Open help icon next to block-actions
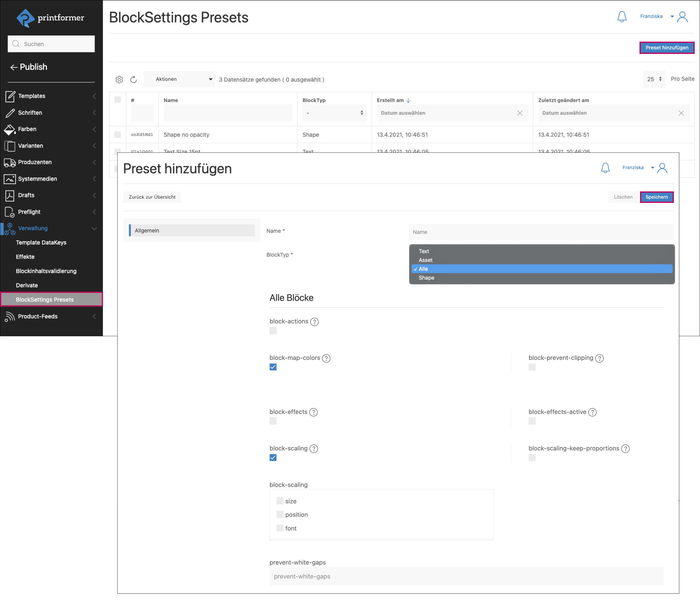Screen dimensions: 700x600 [314, 322]
